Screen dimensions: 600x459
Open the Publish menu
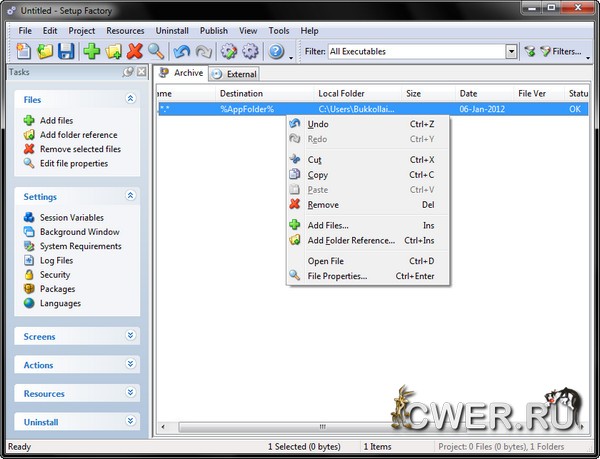[213, 31]
